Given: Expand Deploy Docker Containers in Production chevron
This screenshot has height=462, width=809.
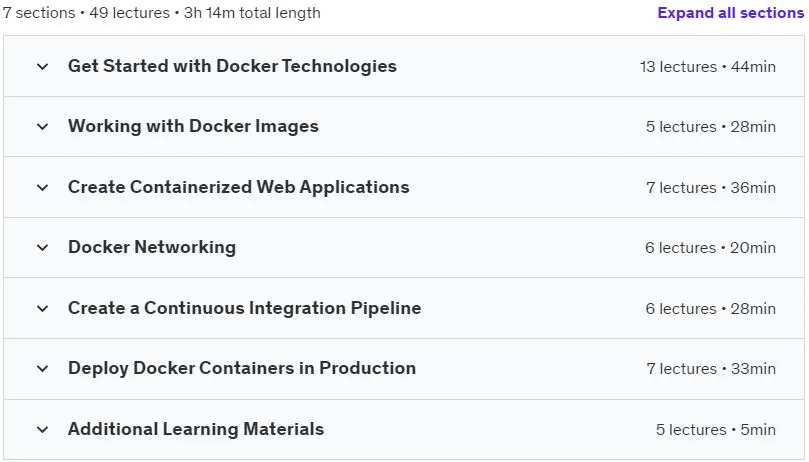Looking at the screenshot, I should click(43, 369).
